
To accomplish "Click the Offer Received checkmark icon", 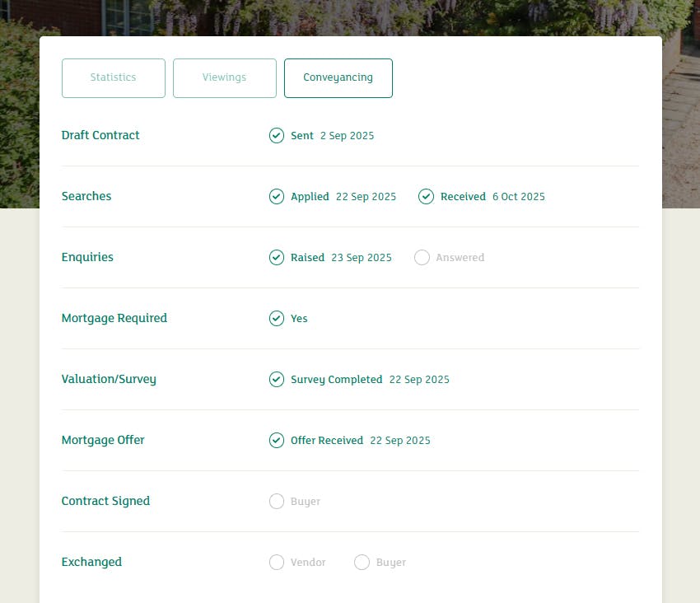I will pos(277,441).
